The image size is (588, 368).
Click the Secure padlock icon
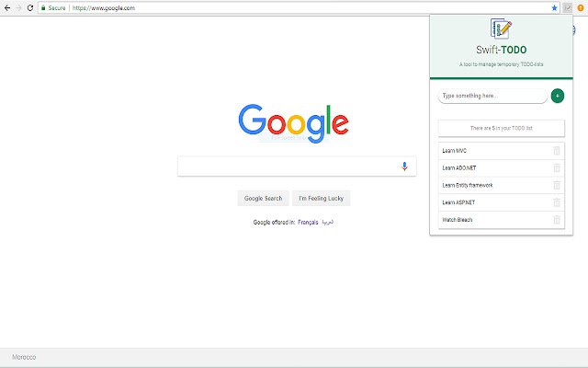click(x=43, y=8)
